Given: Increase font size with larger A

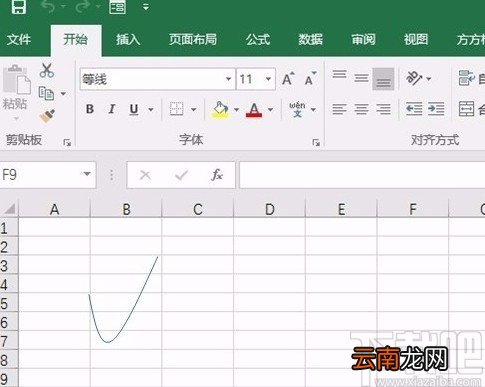Looking at the screenshot, I should (x=288, y=79).
